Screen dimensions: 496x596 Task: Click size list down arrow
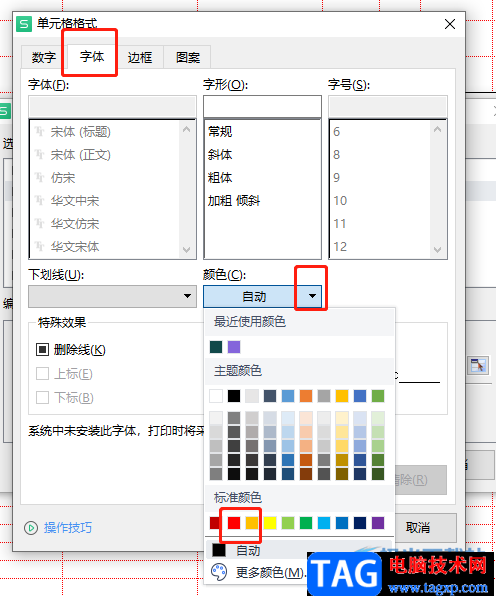pyautogui.click(x=437, y=250)
